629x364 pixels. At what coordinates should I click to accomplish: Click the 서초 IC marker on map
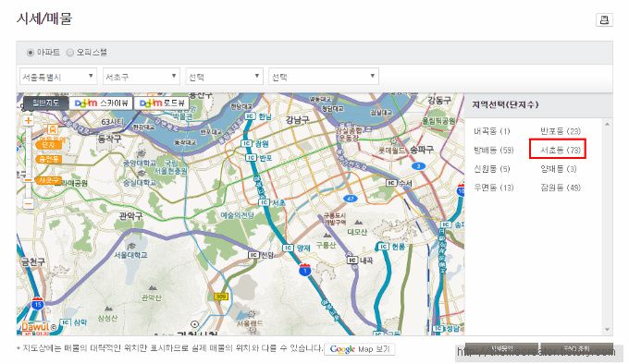[272, 202]
